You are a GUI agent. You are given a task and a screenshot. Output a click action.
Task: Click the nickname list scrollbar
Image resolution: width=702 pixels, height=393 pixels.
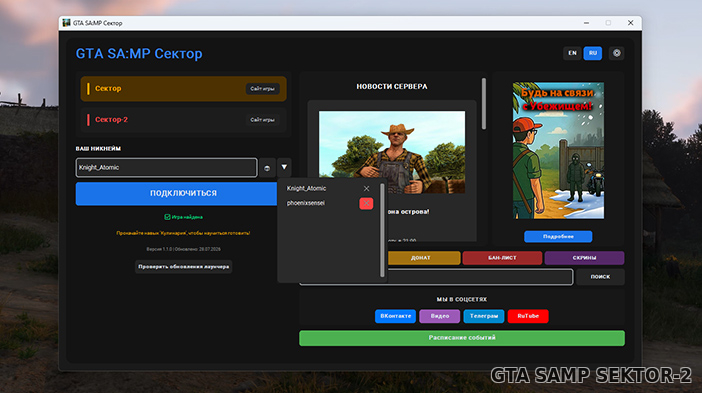pos(382,230)
